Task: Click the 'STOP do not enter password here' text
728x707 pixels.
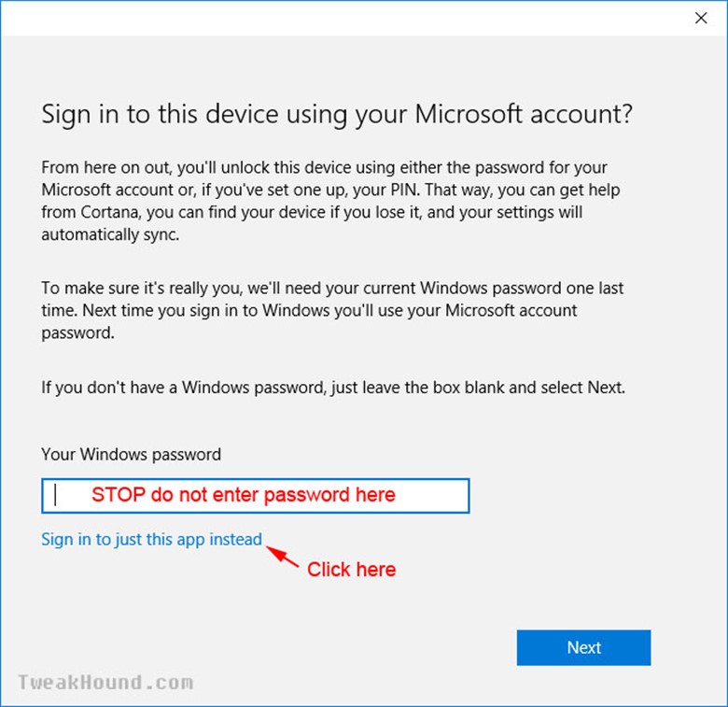Action: [x=244, y=495]
